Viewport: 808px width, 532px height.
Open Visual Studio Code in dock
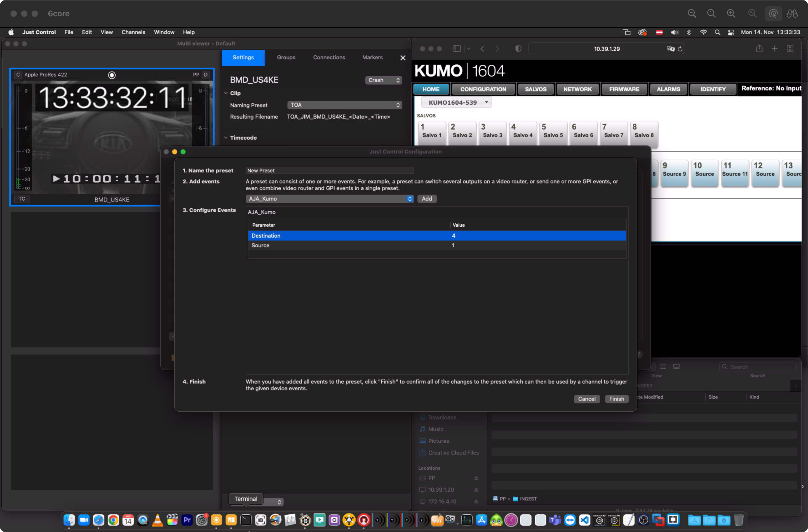click(585, 520)
